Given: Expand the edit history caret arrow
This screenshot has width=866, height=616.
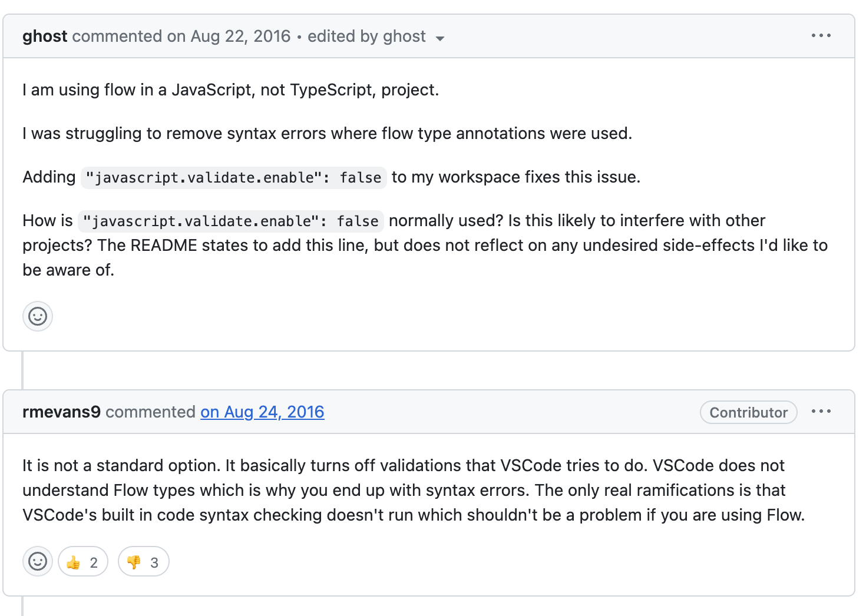Looking at the screenshot, I should [439, 38].
